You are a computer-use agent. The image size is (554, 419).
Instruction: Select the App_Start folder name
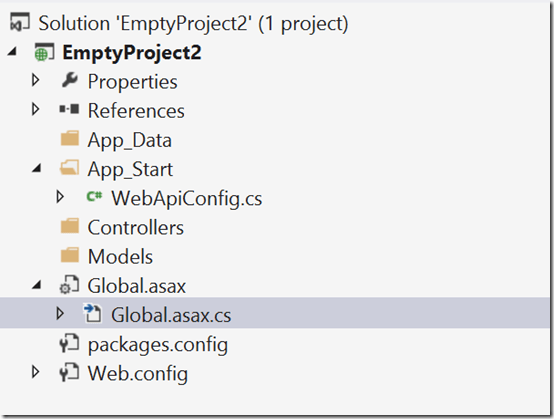pos(130,170)
